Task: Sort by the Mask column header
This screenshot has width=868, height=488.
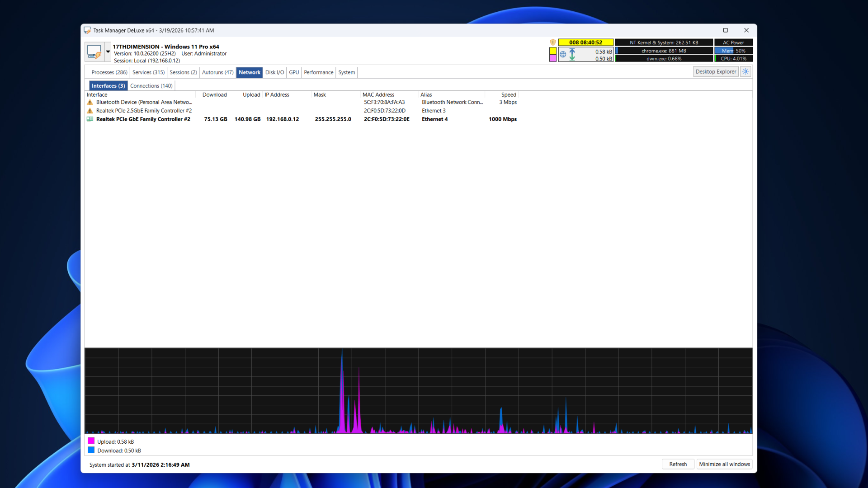Action: coord(336,95)
